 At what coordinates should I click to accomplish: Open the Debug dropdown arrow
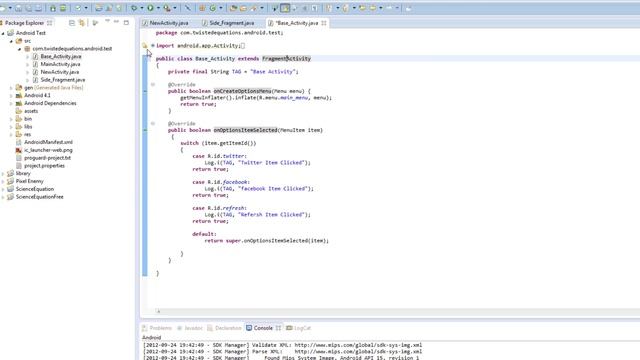coord(142,8)
